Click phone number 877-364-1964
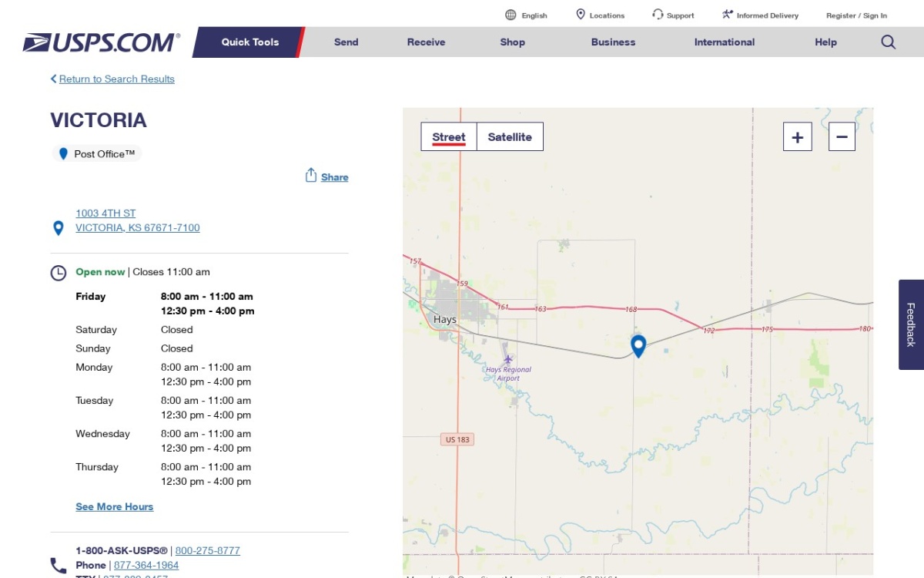 (146, 565)
